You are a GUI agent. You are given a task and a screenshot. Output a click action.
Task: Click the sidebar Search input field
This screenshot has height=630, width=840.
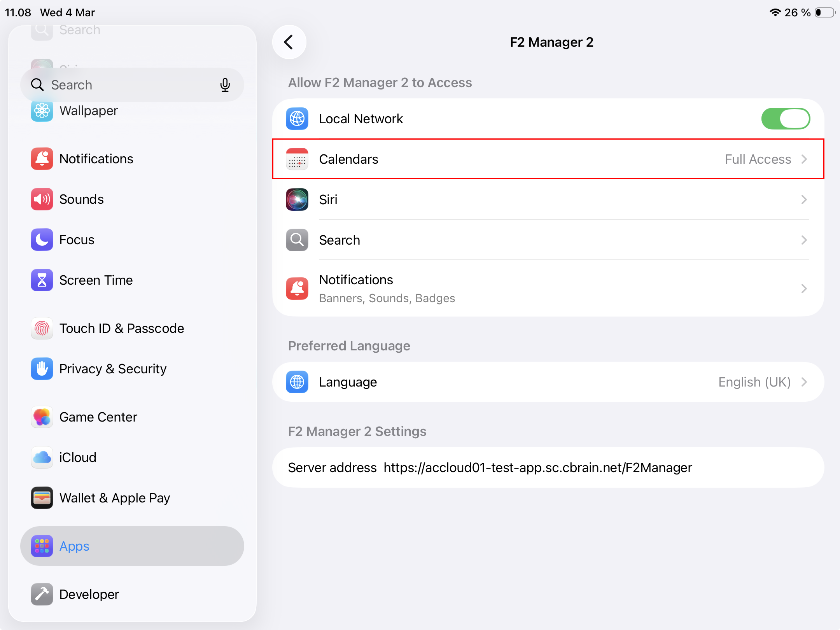132,85
